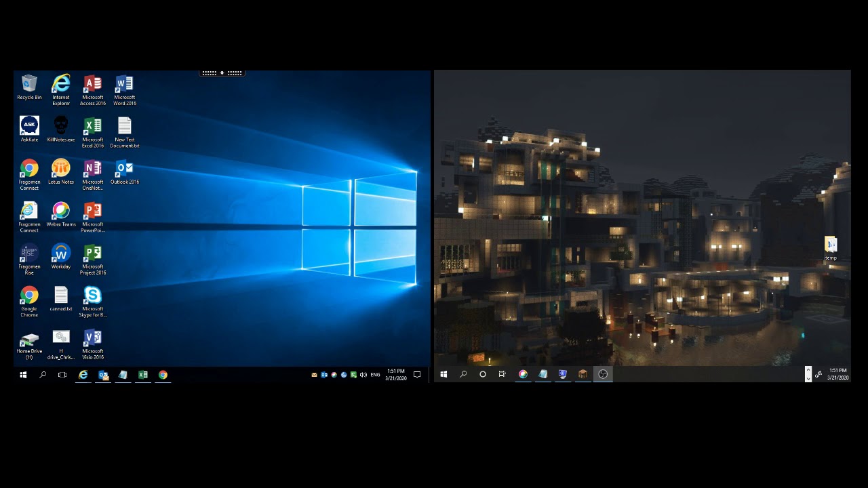Open Task View on left taskbar
868x488 pixels.
(62, 375)
